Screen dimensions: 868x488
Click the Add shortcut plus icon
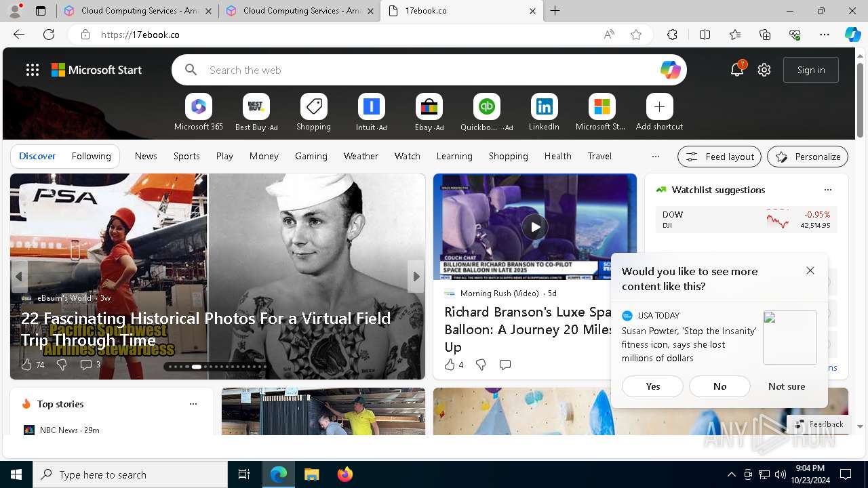[x=659, y=106]
